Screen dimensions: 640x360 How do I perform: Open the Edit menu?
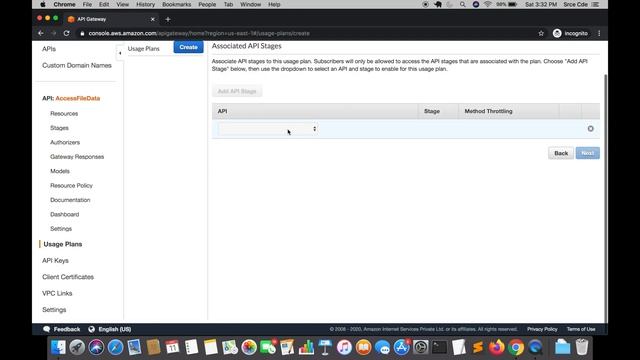click(x=104, y=4)
